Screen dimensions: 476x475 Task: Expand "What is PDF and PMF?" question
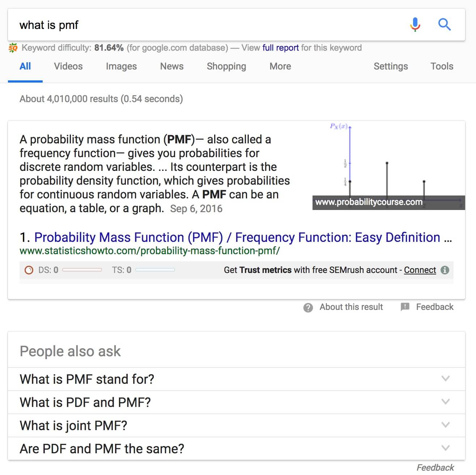[x=445, y=402]
